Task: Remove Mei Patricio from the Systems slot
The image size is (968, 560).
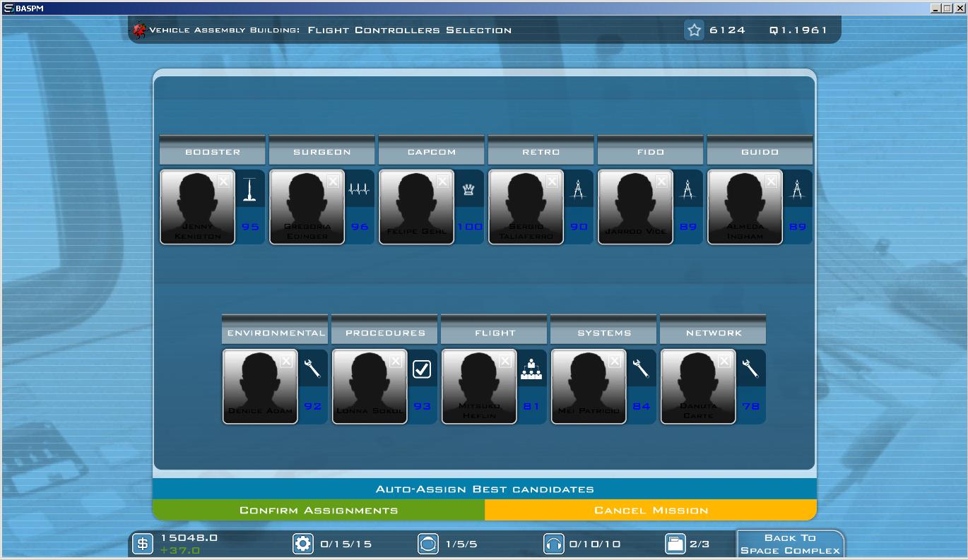Action: click(614, 362)
